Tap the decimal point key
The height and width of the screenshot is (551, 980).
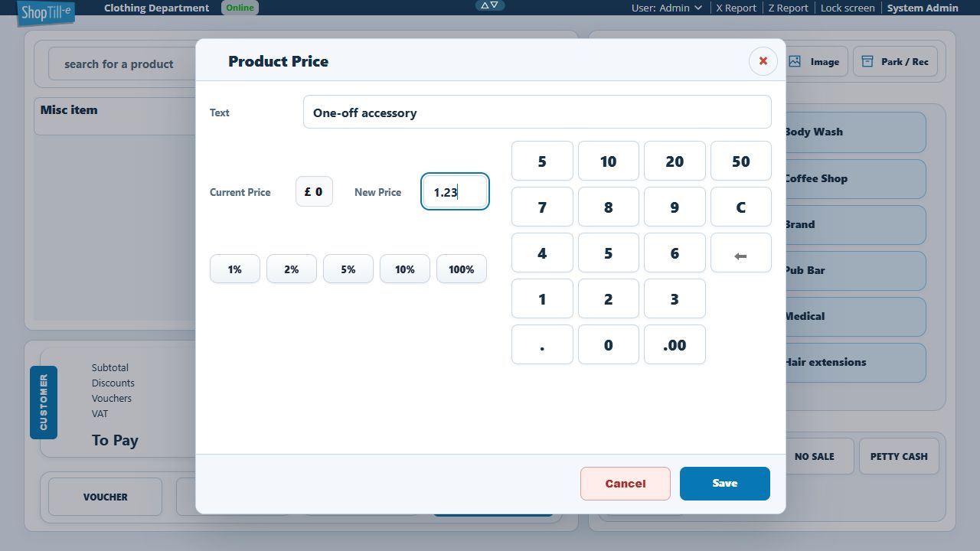[542, 344]
